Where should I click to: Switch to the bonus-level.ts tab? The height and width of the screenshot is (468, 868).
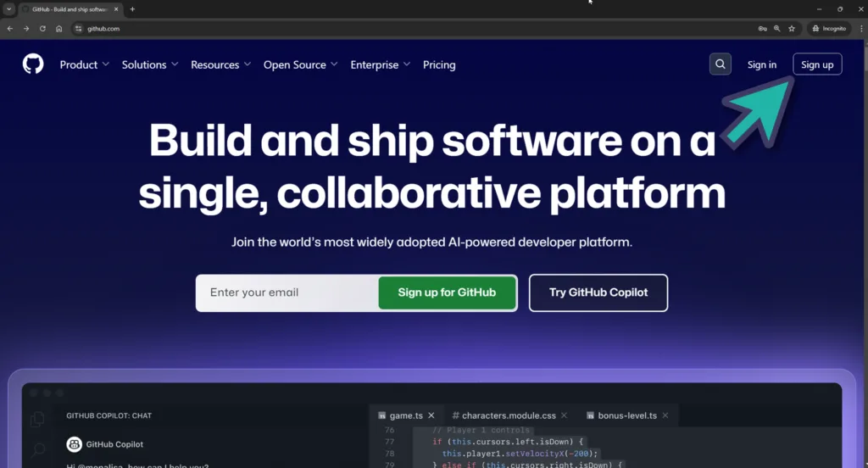pyautogui.click(x=627, y=415)
